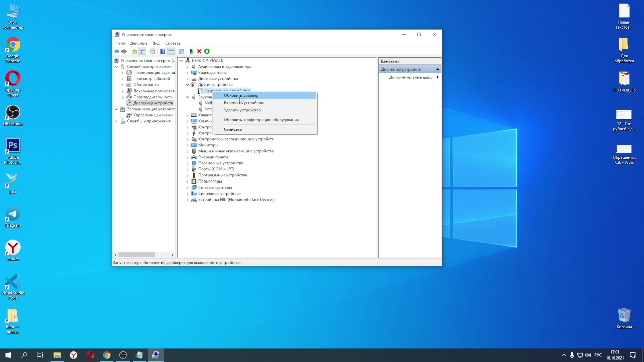Open the Файл menu

pos(120,43)
